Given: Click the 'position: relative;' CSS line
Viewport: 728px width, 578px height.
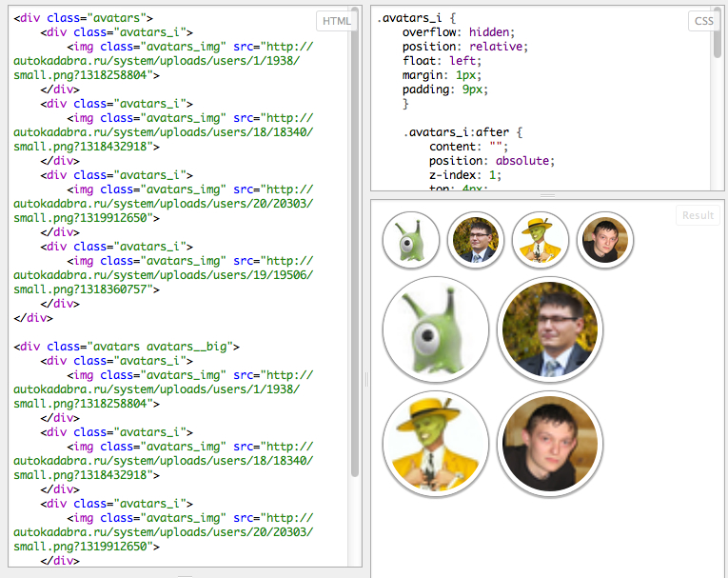Looking at the screenshot, I should pyautogui.click(x=465, y=47).
